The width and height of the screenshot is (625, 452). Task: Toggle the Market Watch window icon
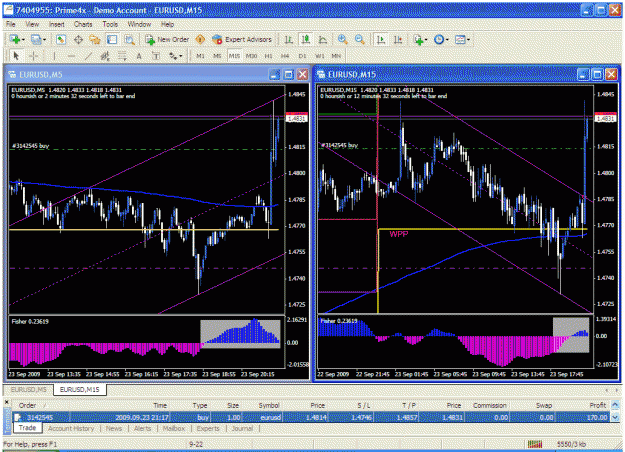[x=61, y=39]
